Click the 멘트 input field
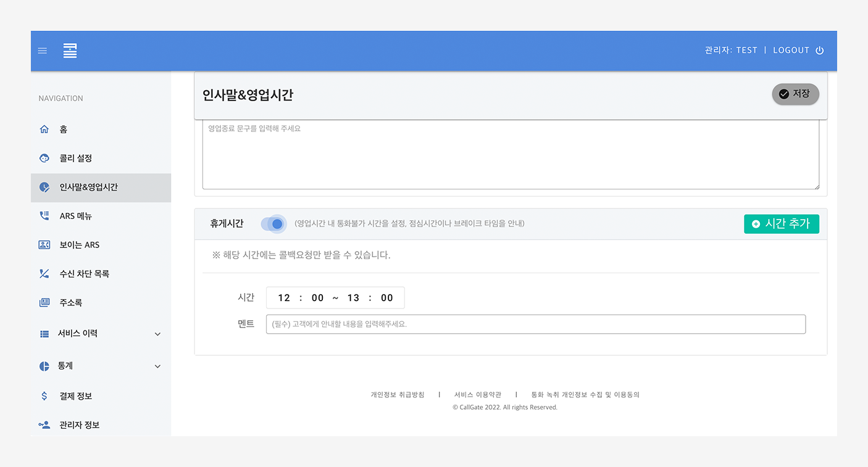868x467 pixels. click(536, 324)
